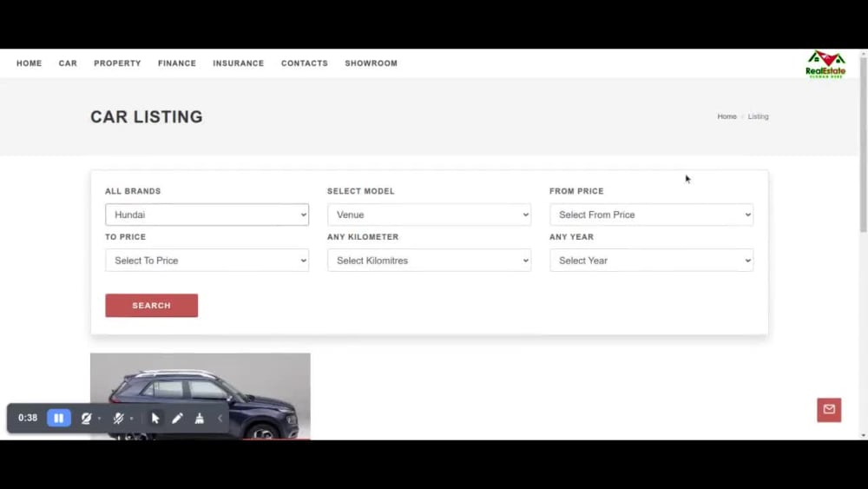Click the 0:38 recording timer
The height and width of the screenshot is (489, 868).
pos(28,418)
